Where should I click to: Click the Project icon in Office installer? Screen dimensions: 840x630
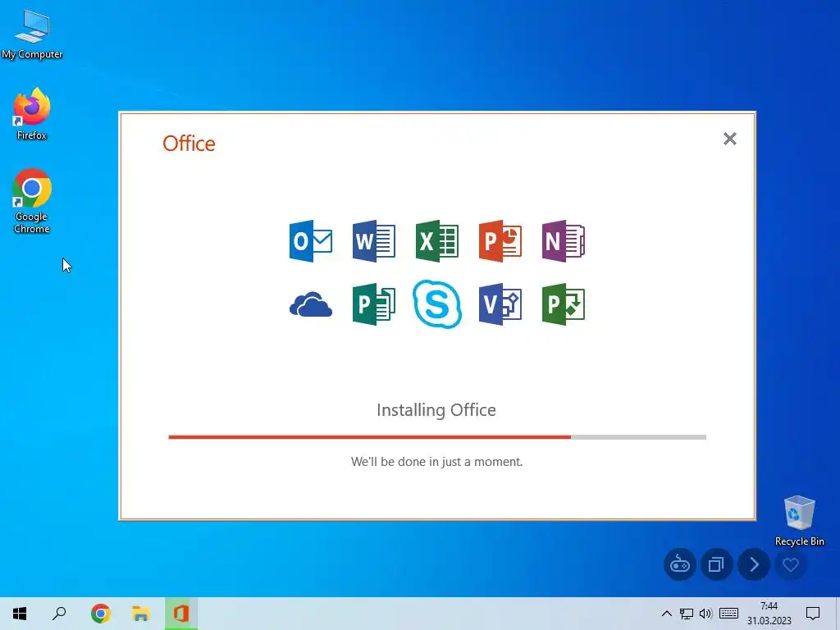click(564, 304)
